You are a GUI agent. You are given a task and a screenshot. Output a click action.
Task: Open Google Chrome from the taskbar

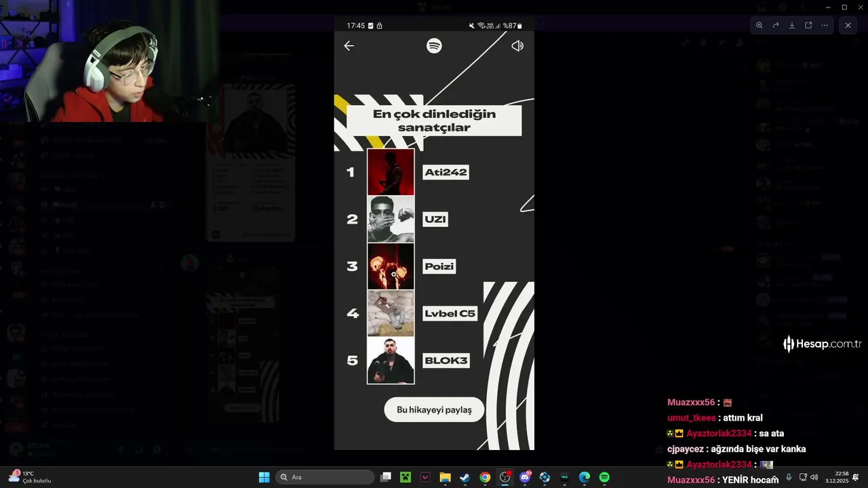pyautogui.click(x=485, y=477)
